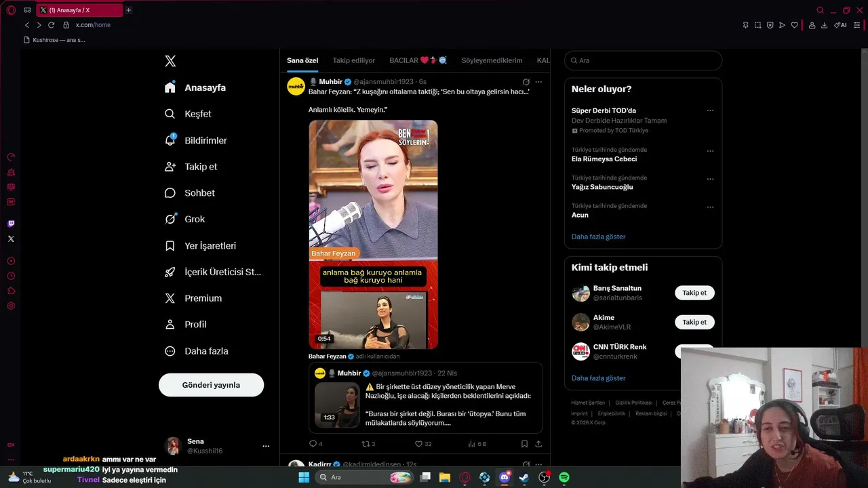Open Opera AI button
Image resolution: width=868 pixels, height=488 pixels.
click(x=840, y=25)
